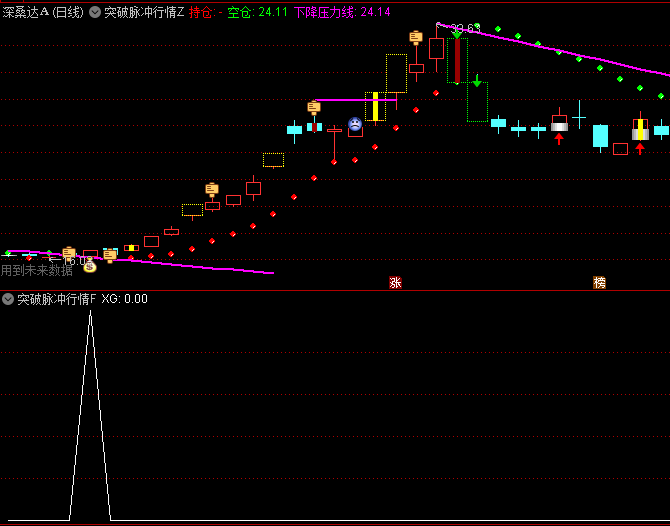The width and height of the screenshot is (670, 526).
Task: Click the 33.63 high price label
Action: [465, 29]
